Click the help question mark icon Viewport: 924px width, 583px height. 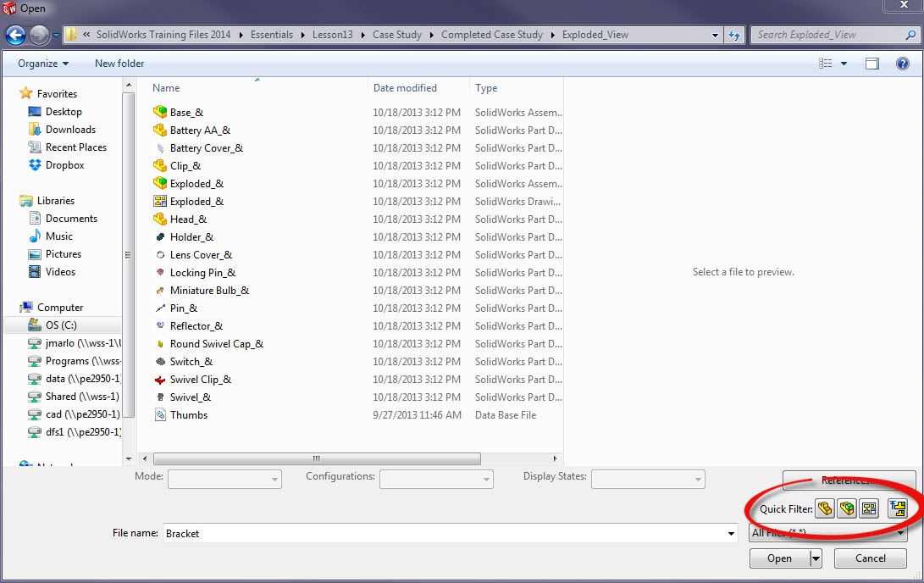tap(903, 64)
